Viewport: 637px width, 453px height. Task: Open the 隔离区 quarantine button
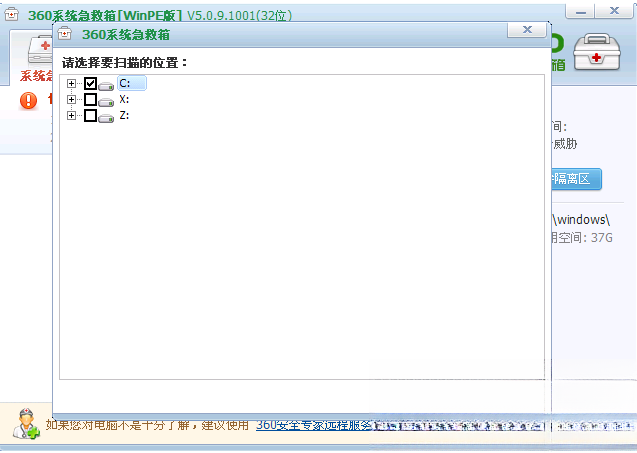point(576,179)
